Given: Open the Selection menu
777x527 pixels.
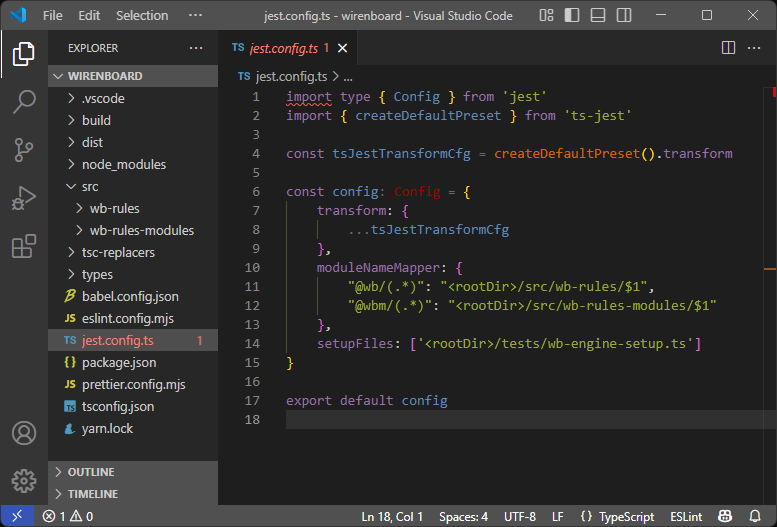Looking at the screenshot, I should [x=142, y=16].
